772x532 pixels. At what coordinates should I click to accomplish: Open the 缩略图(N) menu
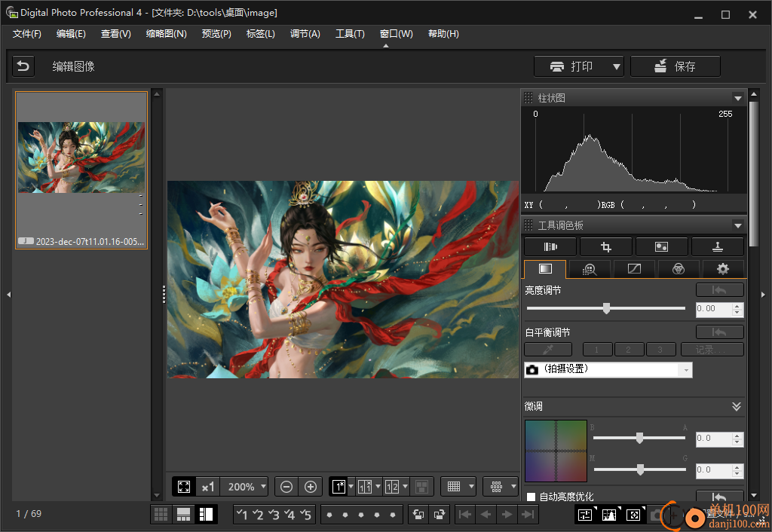point(167,34)
